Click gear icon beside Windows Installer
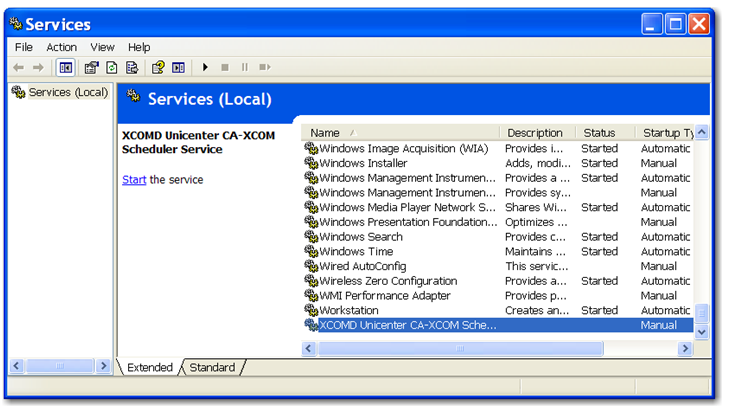 [311, 163]
